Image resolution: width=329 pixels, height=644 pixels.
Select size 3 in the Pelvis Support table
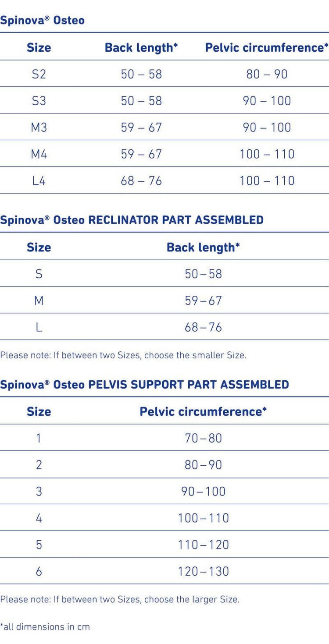pos(39,492)
